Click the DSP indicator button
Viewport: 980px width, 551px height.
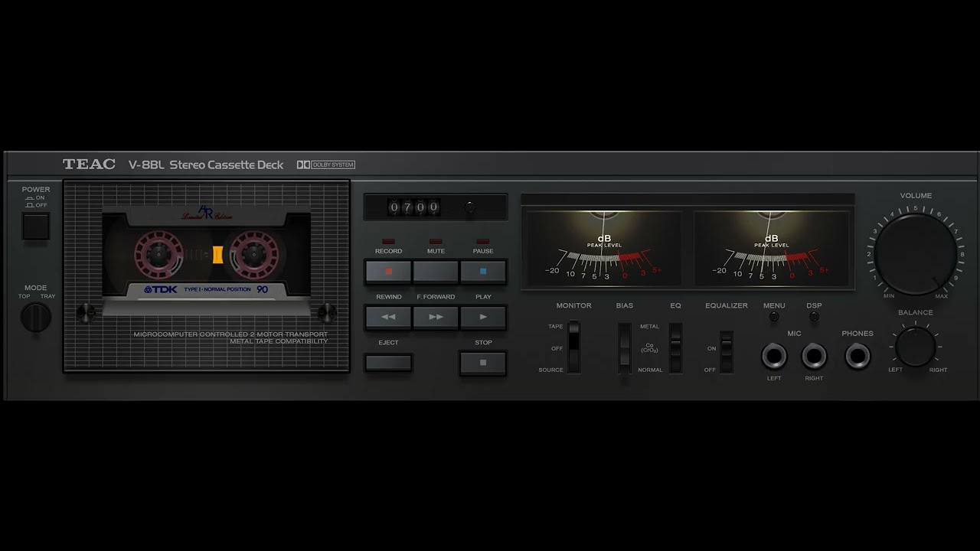point(814,316)
